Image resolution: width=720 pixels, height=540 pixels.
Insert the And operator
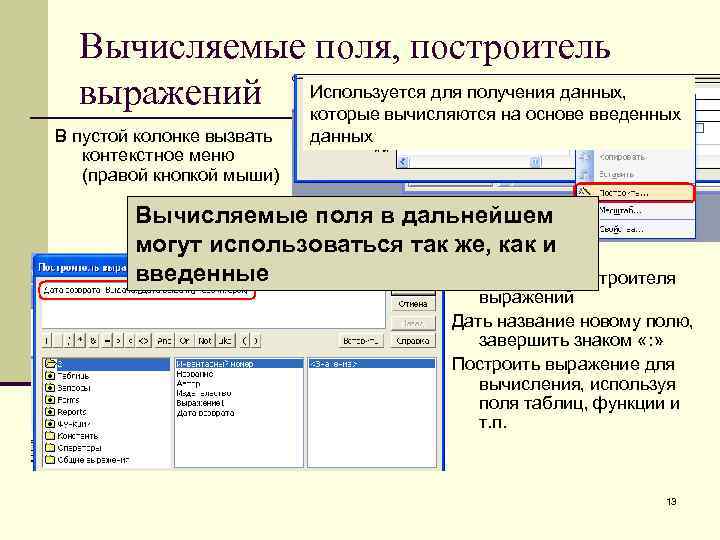coord(164,341)
